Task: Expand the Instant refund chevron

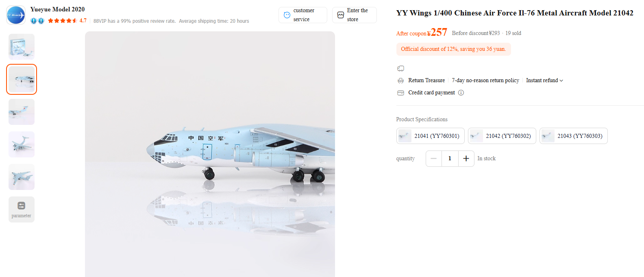Action: click(561, 81)
